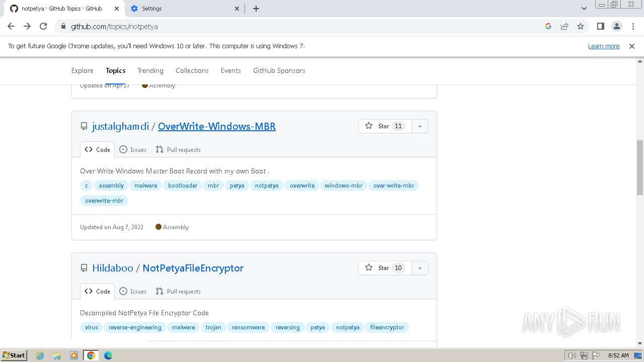
Task: Click 'petya' tag under OverWrite-Windows-MBR
Action: tap(237, 186)
